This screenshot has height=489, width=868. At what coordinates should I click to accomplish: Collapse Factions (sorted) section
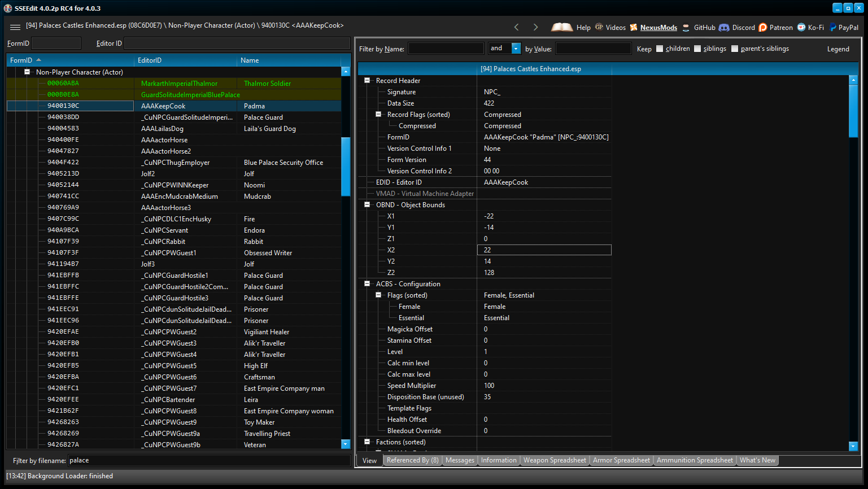point(367,442)
